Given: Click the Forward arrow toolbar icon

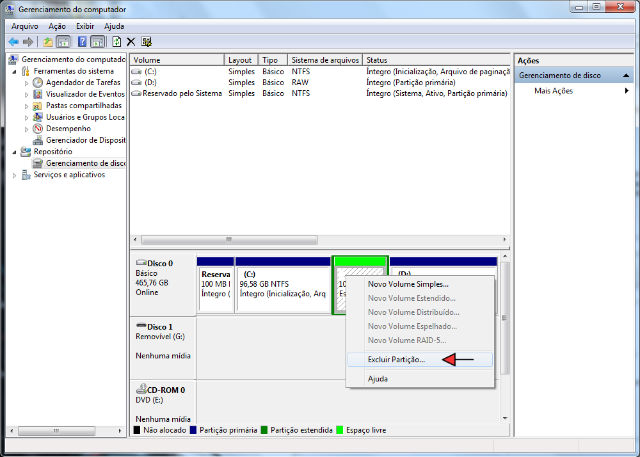Looking at the screenshot, I should (x=28, y=42).
